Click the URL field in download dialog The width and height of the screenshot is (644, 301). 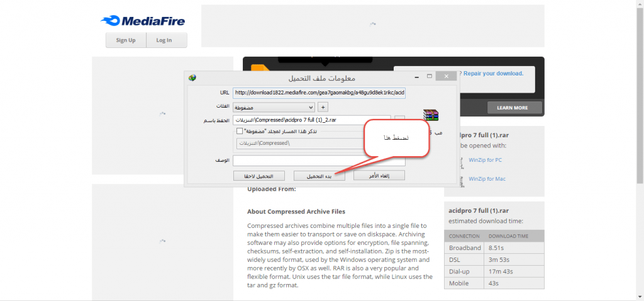(319, 93)
